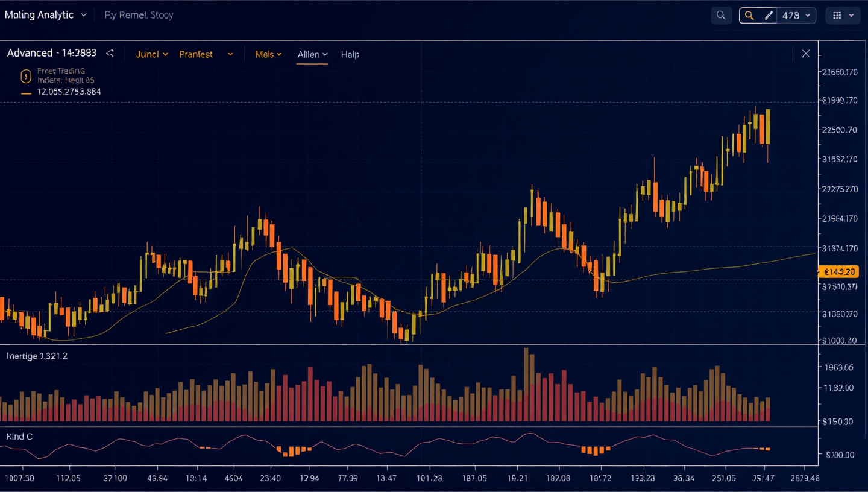Select the yellow zoom magnifier tool
Screen dimensions: 868x492
pos(749,16)
